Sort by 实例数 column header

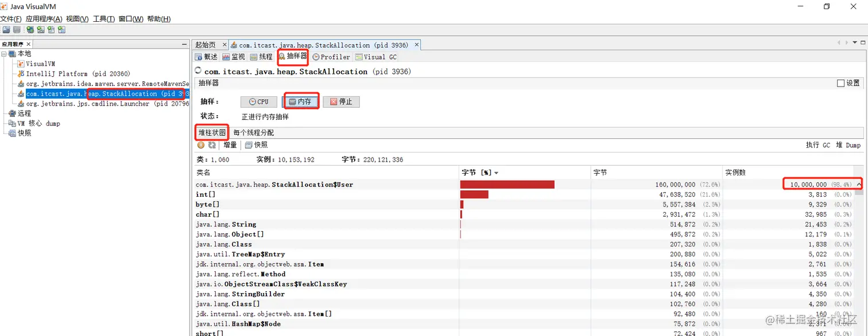(788, 173)
